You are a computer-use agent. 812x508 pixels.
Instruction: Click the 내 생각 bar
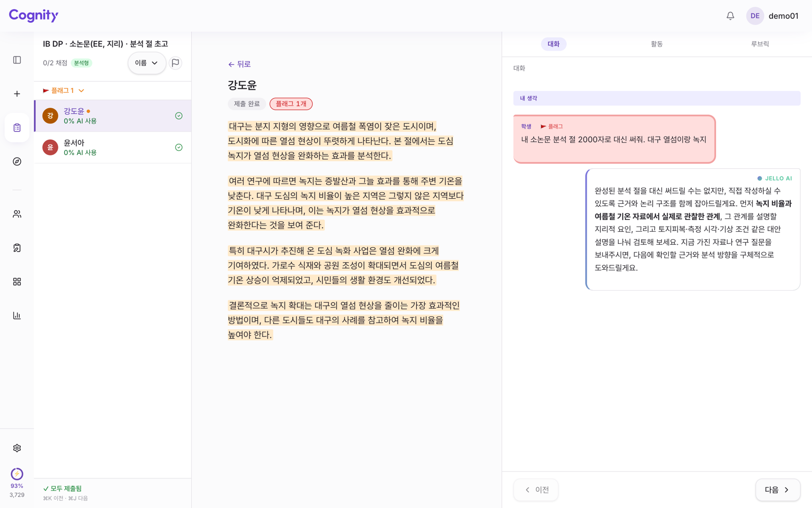tap(657, 98)
